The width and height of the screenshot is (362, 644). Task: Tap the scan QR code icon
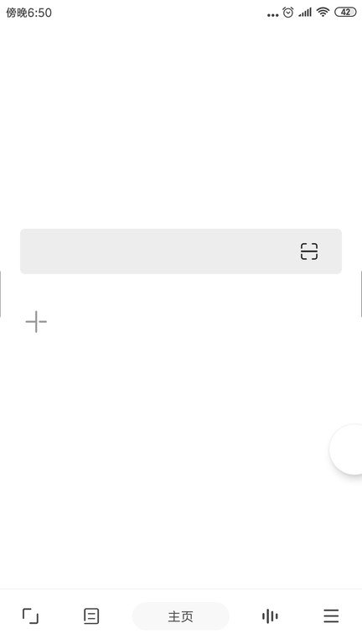point(309,252)
